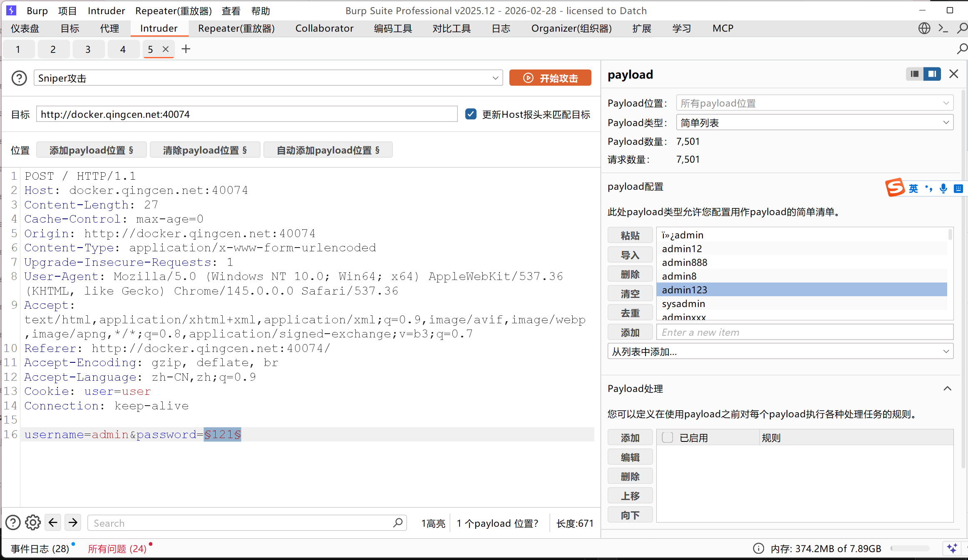968x560 pixels.
Task: Click the globe icon in top toolbar
Action: (x=924, y=28)
